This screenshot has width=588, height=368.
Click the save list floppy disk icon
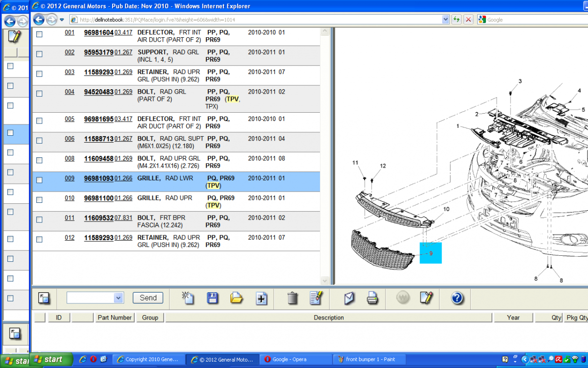(213, 298)
